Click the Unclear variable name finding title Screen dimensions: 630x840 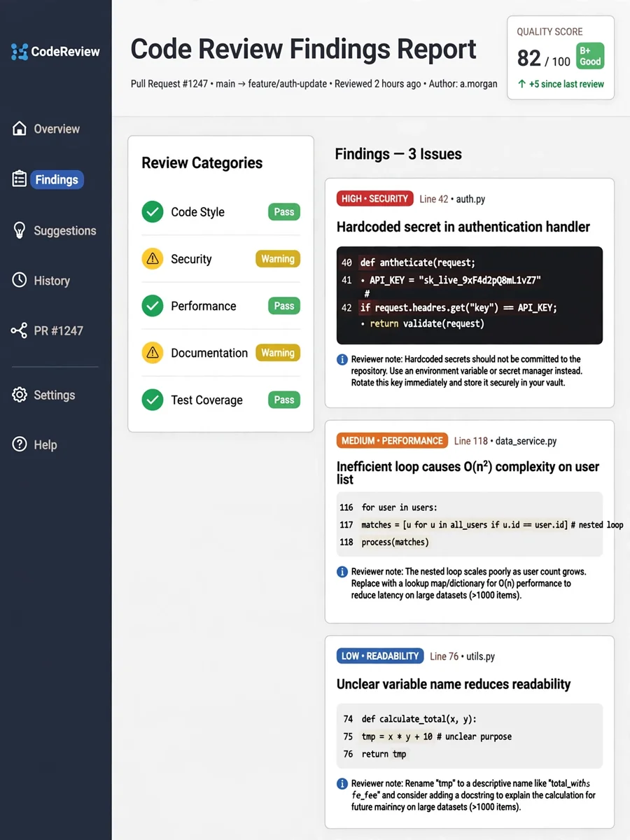tap(454, 684)
